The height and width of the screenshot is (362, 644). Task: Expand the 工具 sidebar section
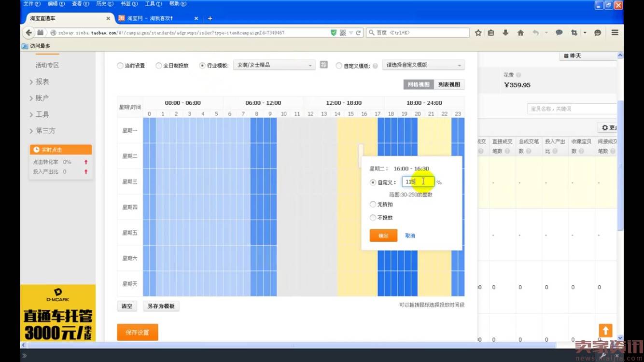(x=40, y=114)
